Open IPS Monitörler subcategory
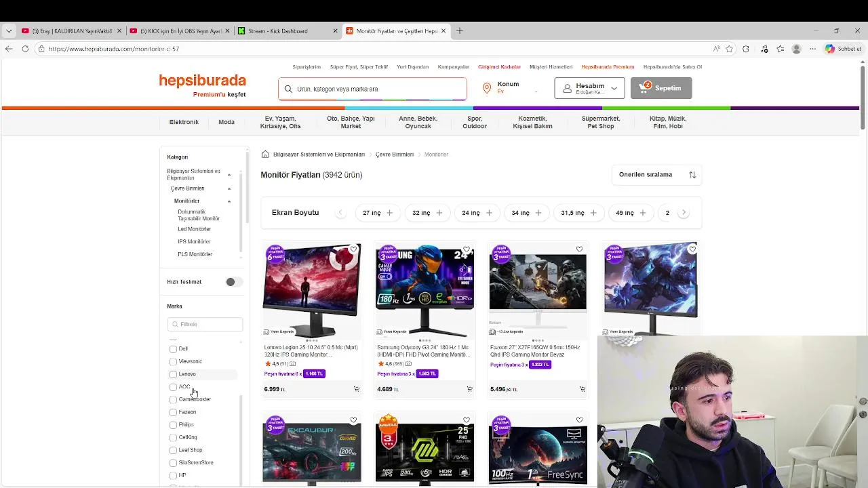 point(194,242)
